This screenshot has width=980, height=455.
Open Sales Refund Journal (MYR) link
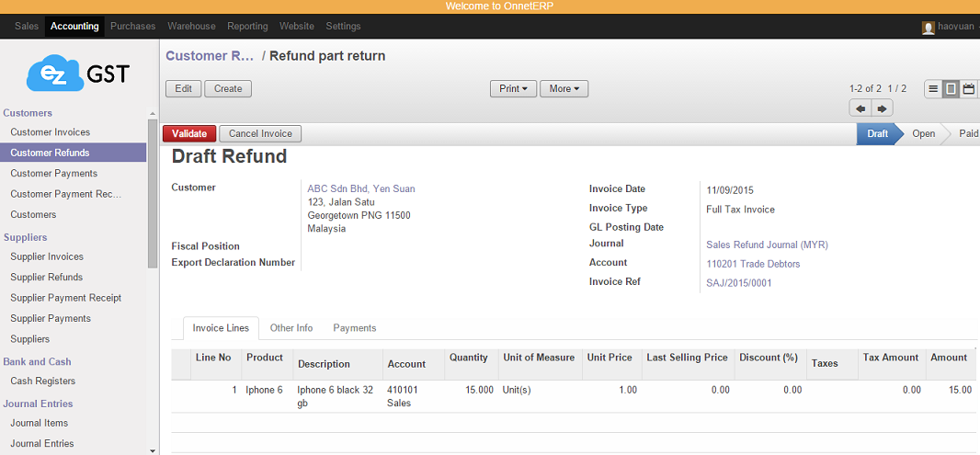point(767,245)
